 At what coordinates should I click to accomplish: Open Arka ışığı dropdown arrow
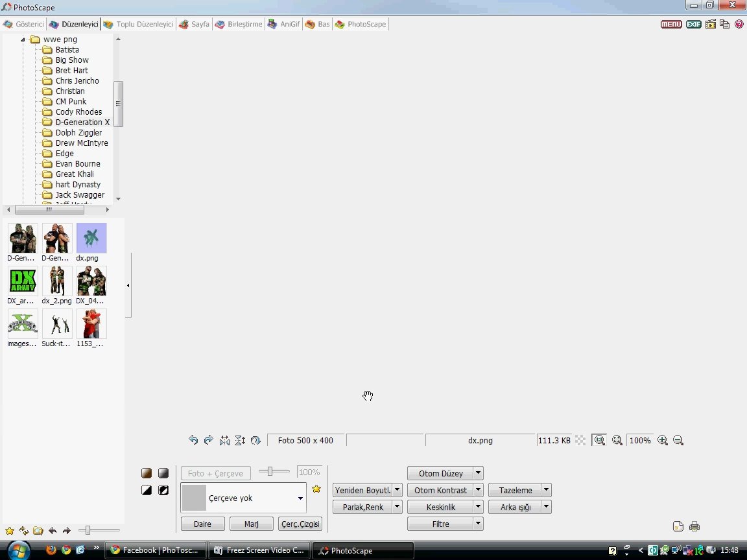coord(547,507)
